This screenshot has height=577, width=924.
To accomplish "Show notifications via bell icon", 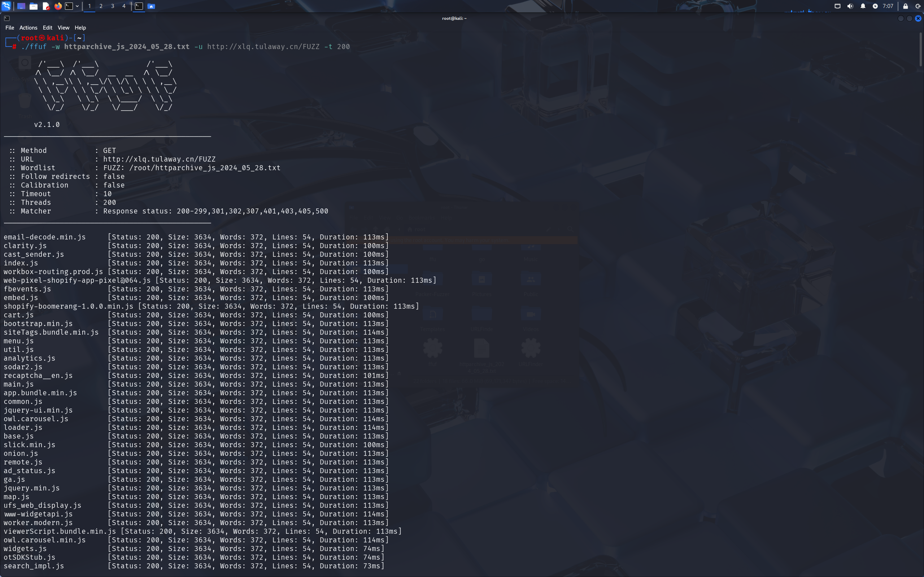I will 863,6.
